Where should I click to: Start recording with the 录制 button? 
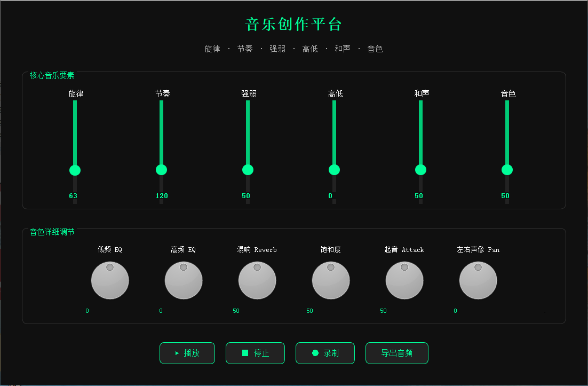pyautogui.click(x=325, y=353)
